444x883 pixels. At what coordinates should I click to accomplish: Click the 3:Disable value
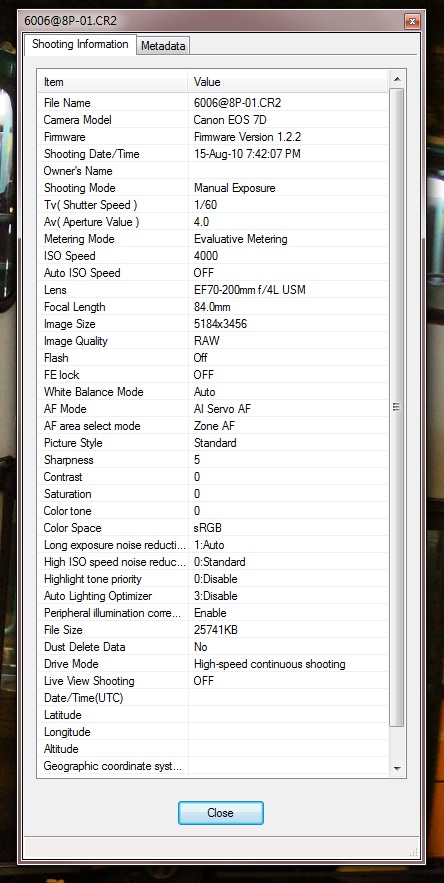[216, 596]
